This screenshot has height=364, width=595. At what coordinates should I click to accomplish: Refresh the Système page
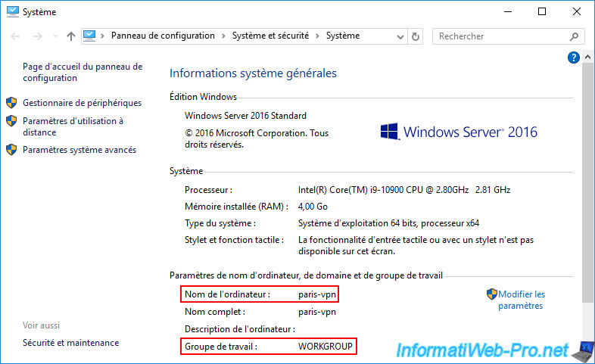[x=416, y=36]
